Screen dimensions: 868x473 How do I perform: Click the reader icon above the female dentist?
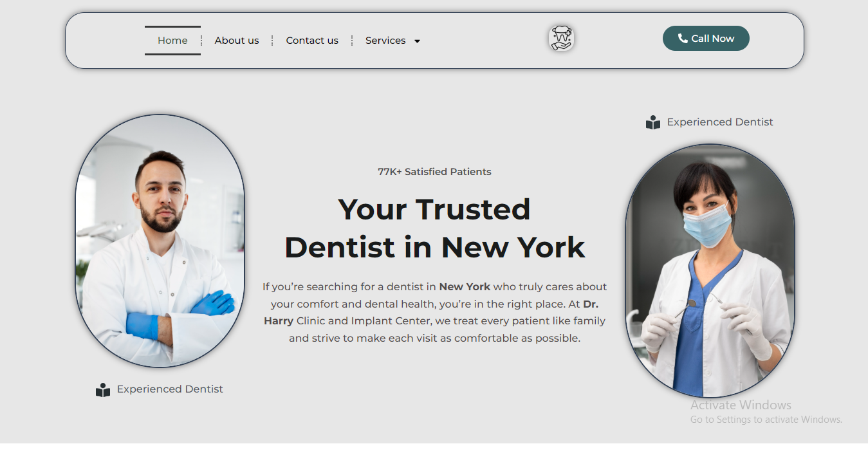pos(653,122)
